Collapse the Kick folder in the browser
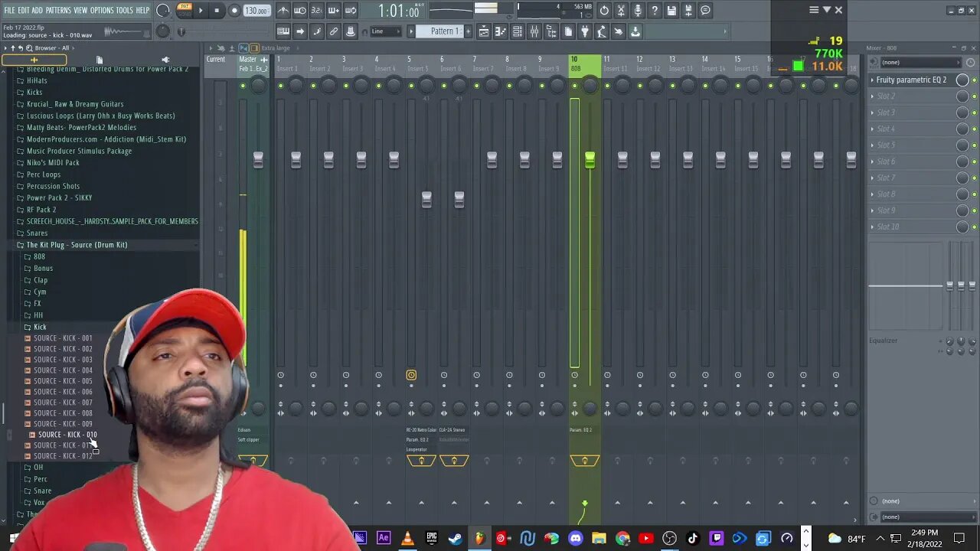The image size is (980, 551). [x=40, y=327]
